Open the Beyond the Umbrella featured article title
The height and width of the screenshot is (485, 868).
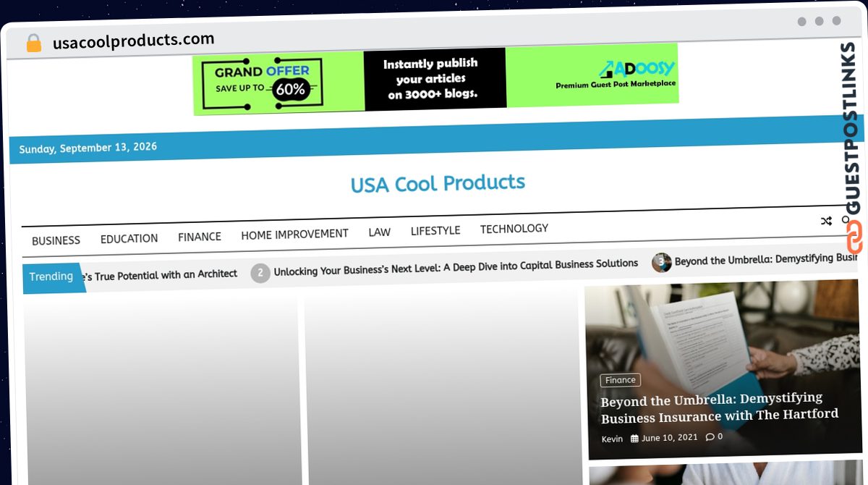click(720, 408)
